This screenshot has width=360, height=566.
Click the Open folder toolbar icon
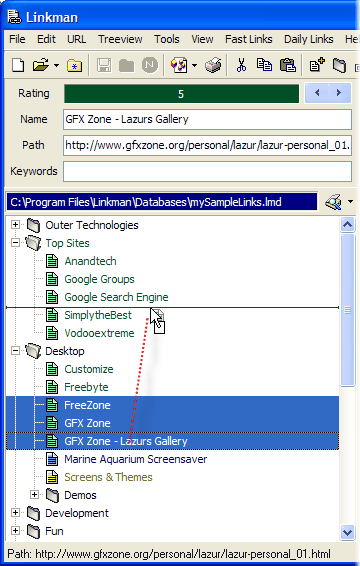point(40,65)
